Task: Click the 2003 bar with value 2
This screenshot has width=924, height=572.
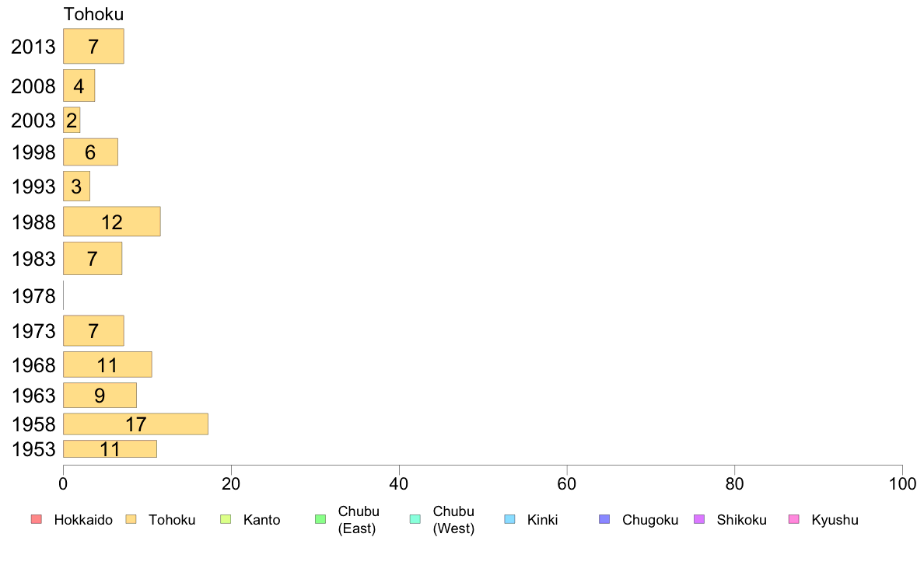Action: click(72, 120)
